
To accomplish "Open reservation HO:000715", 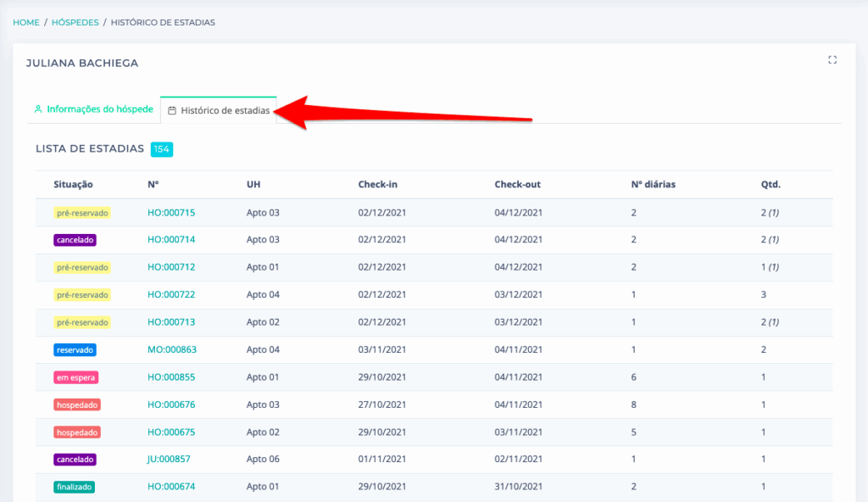I will coord(171,212).
